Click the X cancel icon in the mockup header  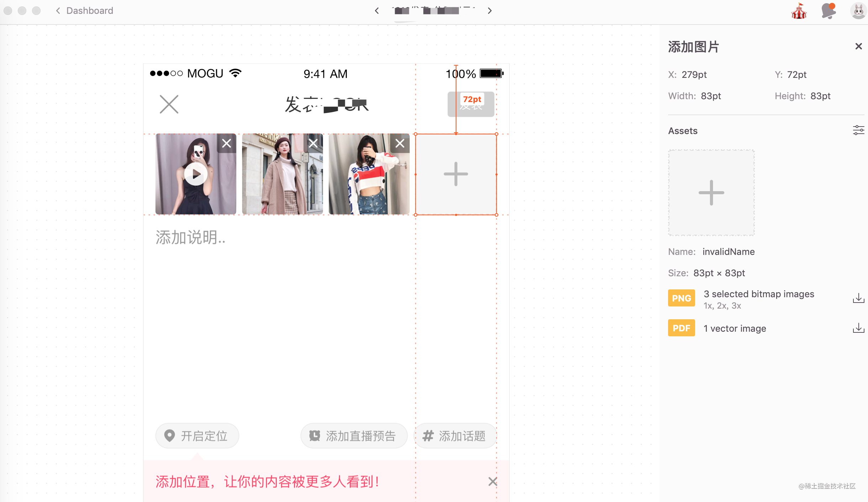click(x=169, y=104)
